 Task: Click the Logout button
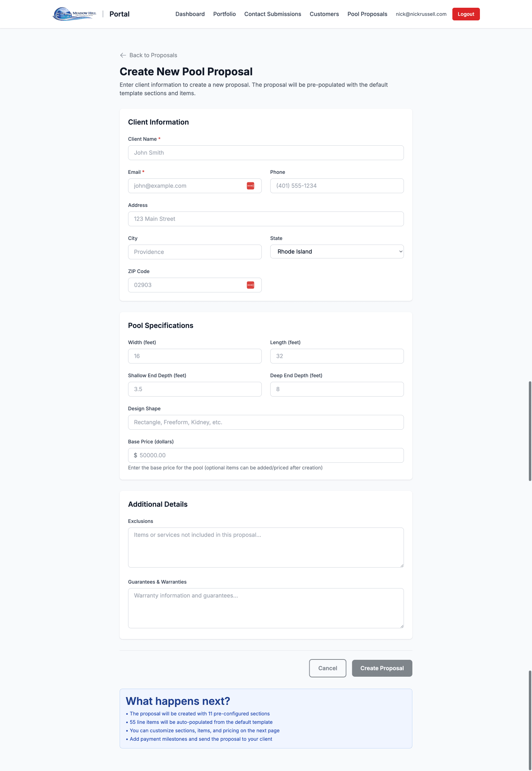pyautogui.click(x=466, y=14)
